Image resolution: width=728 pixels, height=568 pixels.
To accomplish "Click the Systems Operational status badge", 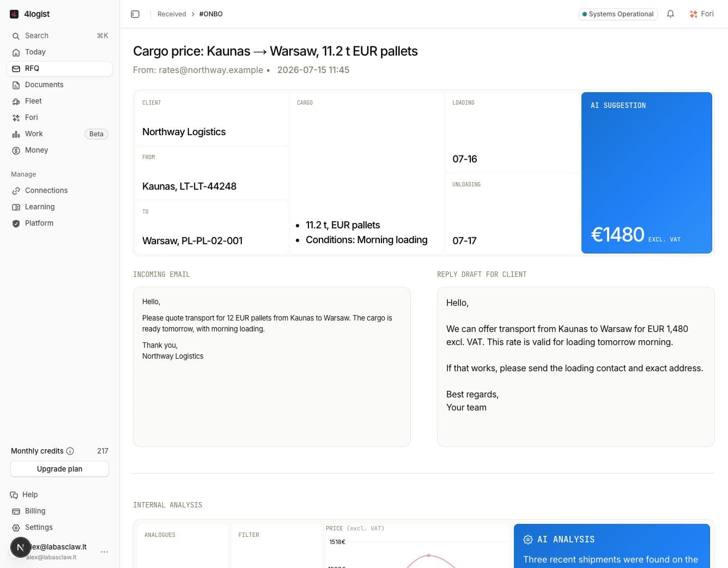I will pyautogui.click(x=618, y=14).
